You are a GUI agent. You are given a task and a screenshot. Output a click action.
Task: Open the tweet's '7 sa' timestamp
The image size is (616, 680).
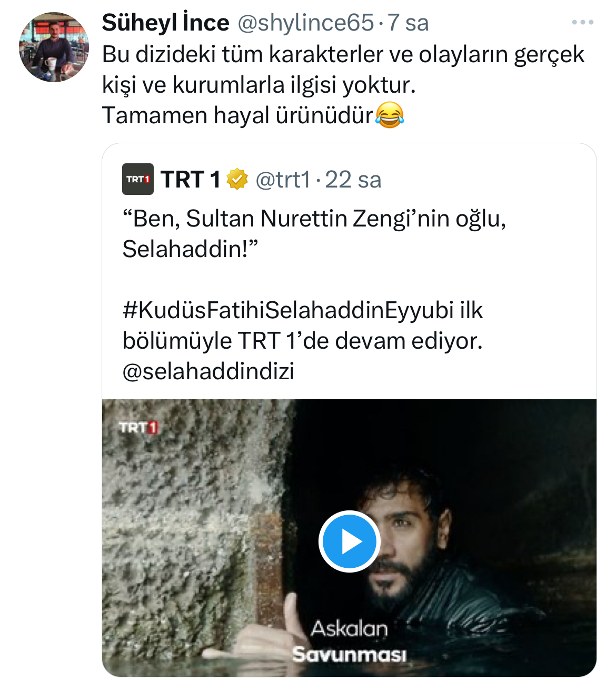pos(408,23)
